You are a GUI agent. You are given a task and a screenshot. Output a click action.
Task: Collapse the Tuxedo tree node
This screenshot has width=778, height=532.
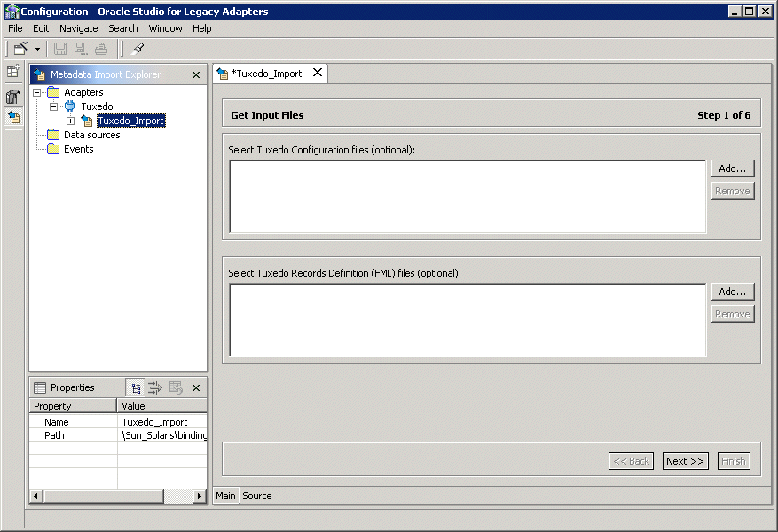tap(53, 106)
